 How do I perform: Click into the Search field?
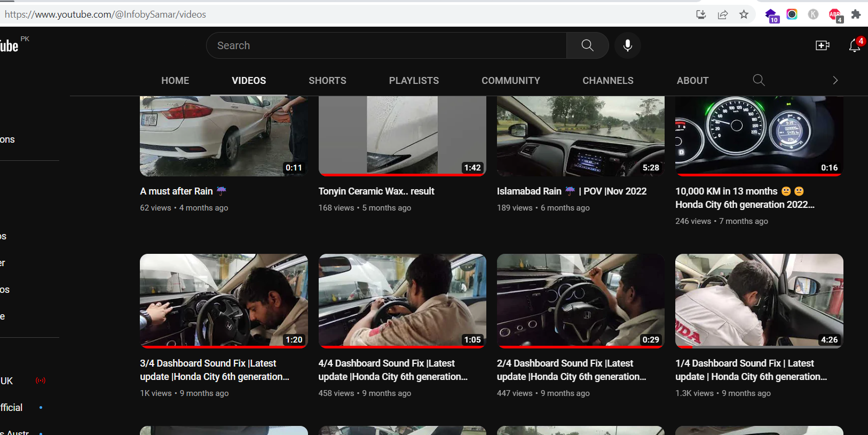tap(386, 45)
